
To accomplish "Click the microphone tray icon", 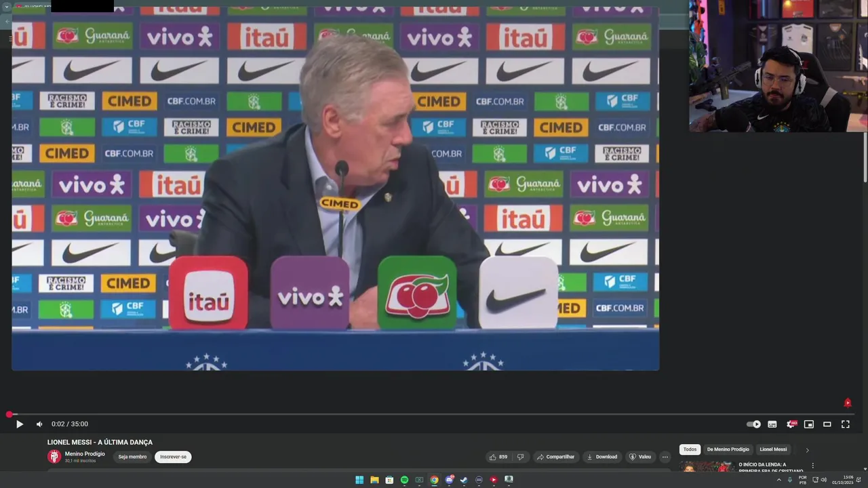I will tap(790, 480).
